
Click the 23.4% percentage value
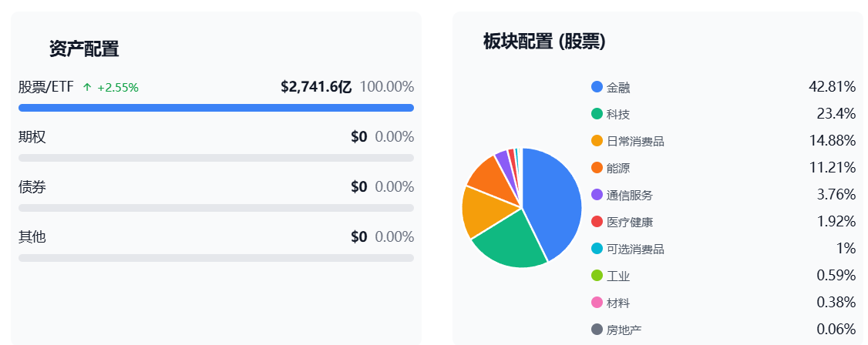coord(836,114)
